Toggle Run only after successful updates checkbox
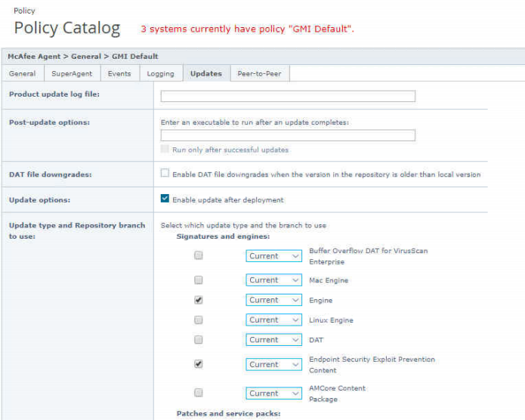 (x=165, y=149)
